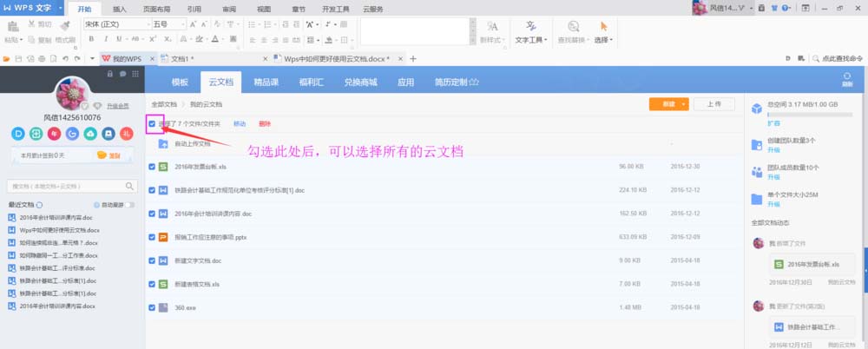
Task: Uncheck 2016年发票台帐.xls checkbox
Action: pyautogui.click(x=152, y=166)
